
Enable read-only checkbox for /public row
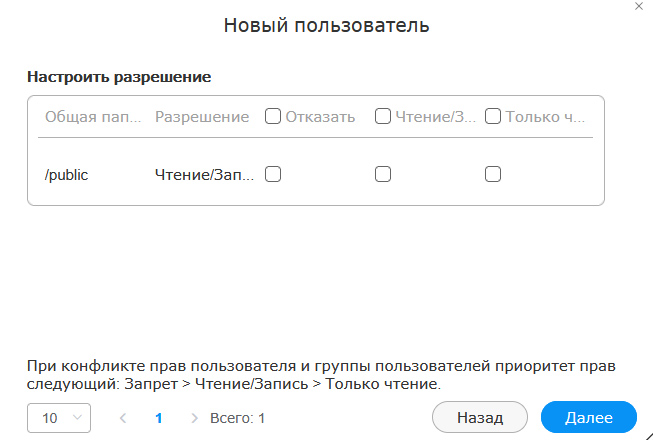(x=493, y=174)
